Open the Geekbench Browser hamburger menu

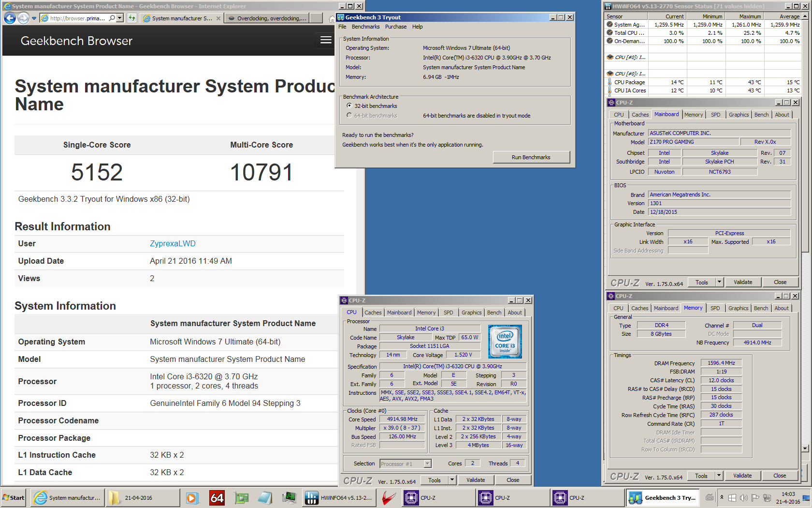(x=326, y=40)
